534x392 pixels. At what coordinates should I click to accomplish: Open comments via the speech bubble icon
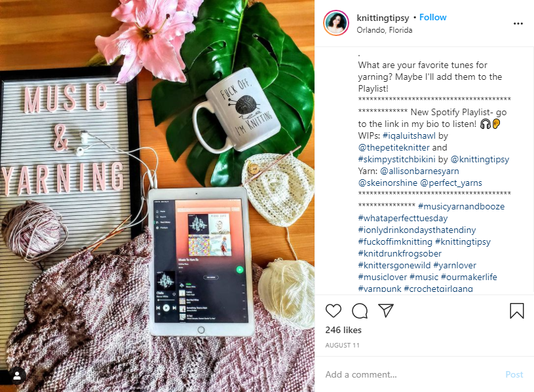pos(360,311)
